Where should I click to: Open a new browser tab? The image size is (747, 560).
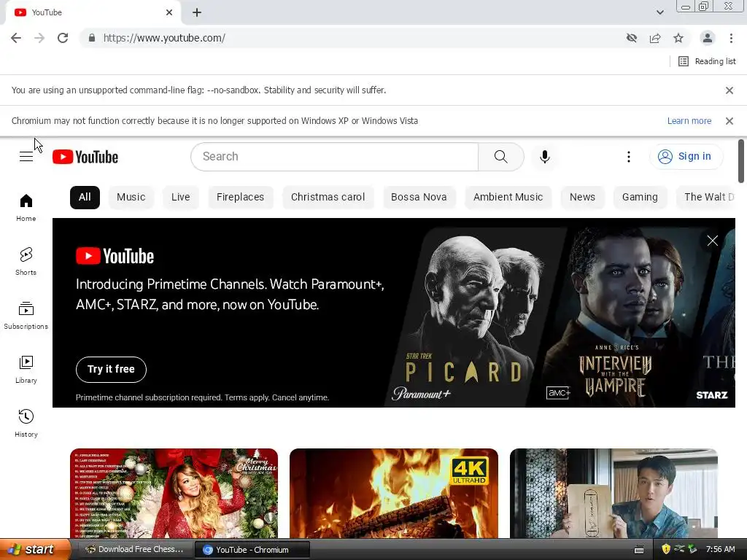197,12
